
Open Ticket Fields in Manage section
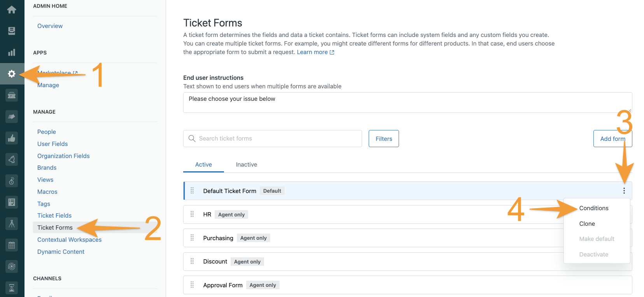tap(54, 216)
